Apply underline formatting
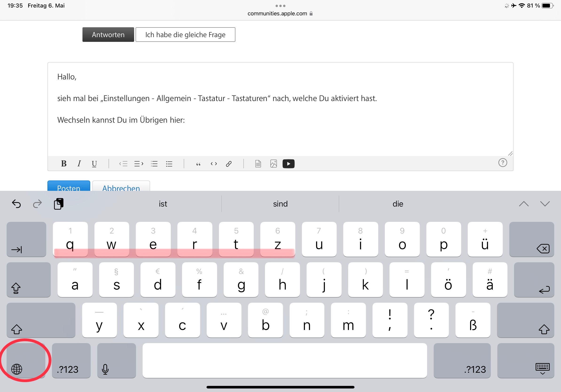This screenshot has width=561, height=392. (94, 164)
